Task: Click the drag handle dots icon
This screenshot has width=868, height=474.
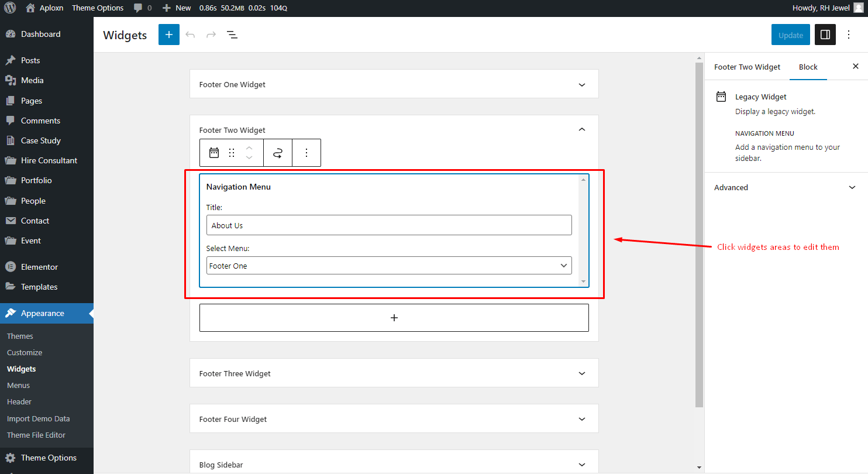Action: pos(232,153)
